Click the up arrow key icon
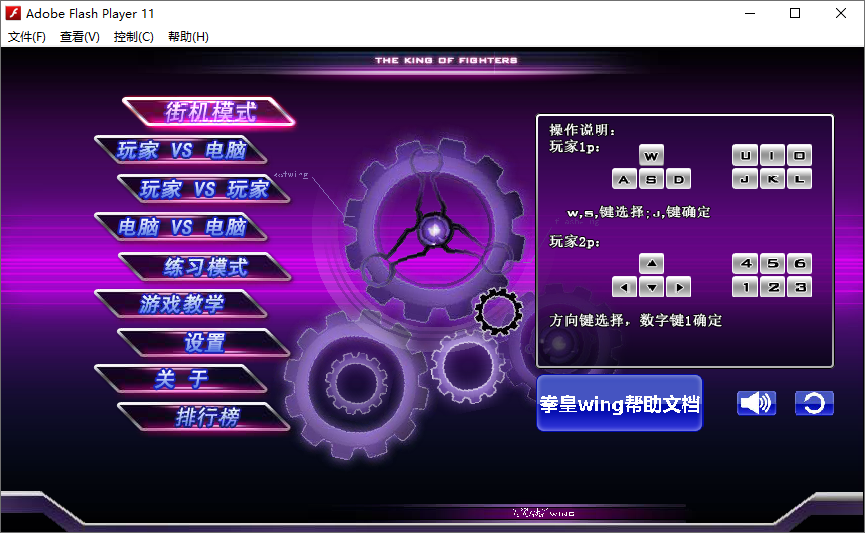This screenshot has height=533, width=865. pyautogui.click(x=652, y=263)
